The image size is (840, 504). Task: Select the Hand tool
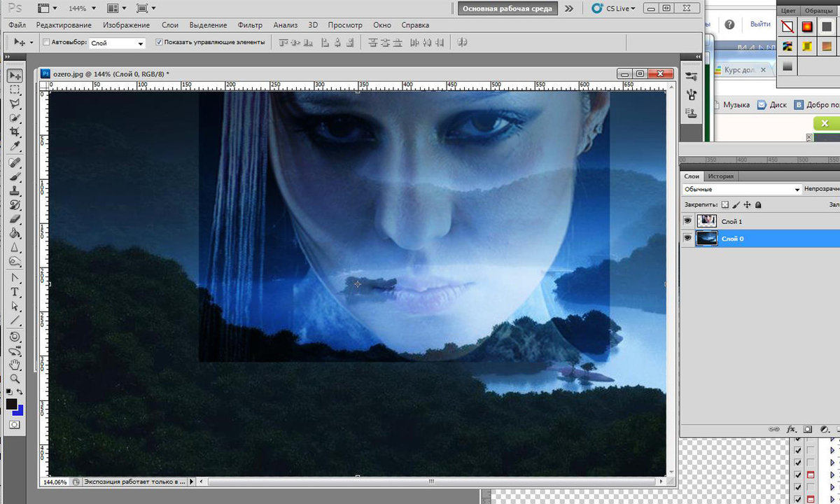(15, 365)
